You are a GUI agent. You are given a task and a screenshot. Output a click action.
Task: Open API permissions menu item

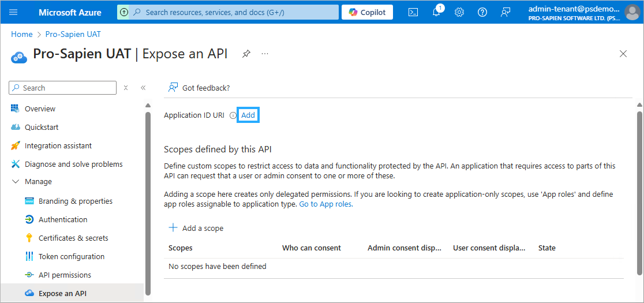[65, 275]
